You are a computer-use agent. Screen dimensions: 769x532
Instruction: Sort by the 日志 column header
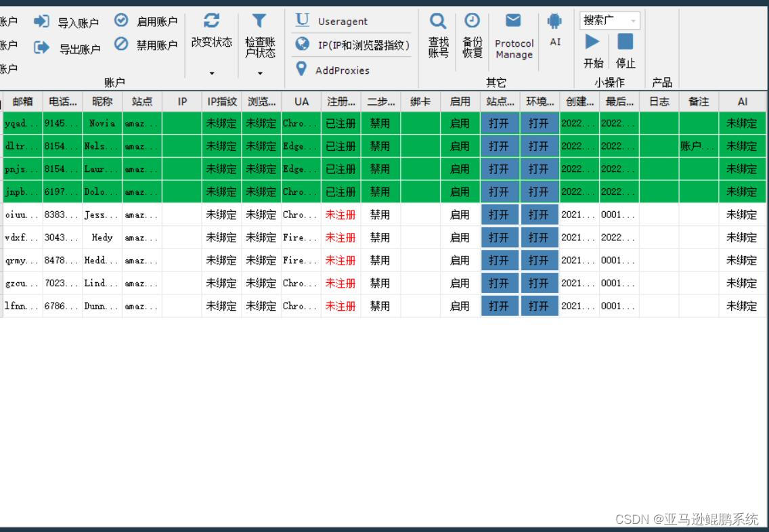point(659,102)
